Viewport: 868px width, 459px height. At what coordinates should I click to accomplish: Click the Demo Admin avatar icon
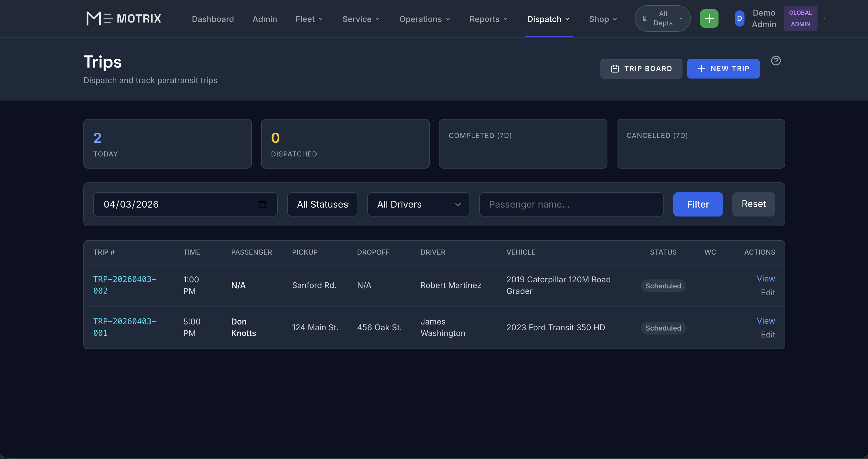(x=739, y=18)
